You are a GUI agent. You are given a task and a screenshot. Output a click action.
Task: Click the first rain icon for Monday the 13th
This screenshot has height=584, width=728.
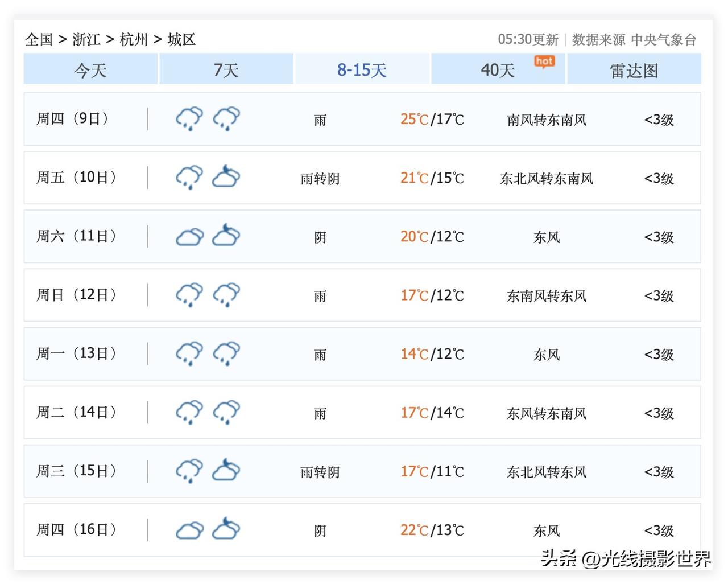[x=189, y=353]
